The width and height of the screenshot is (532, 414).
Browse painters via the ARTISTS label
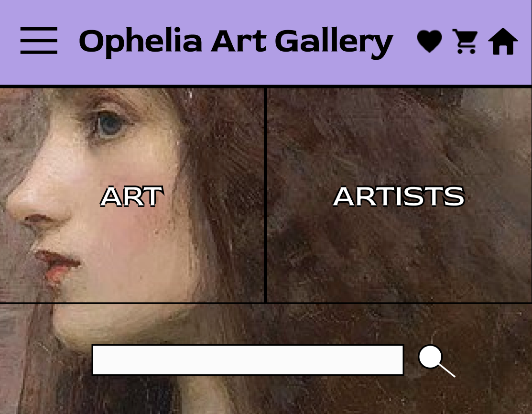tap(399, 197)
